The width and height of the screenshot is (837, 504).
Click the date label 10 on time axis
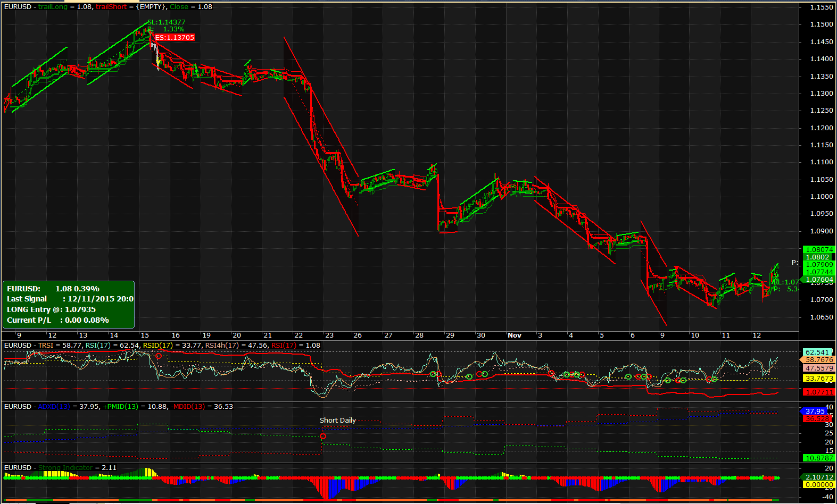pos(695,335)
